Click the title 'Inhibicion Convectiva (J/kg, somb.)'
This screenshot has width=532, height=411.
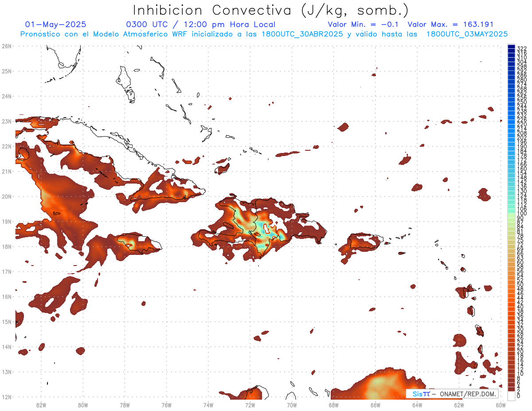(x=271, y=10)
